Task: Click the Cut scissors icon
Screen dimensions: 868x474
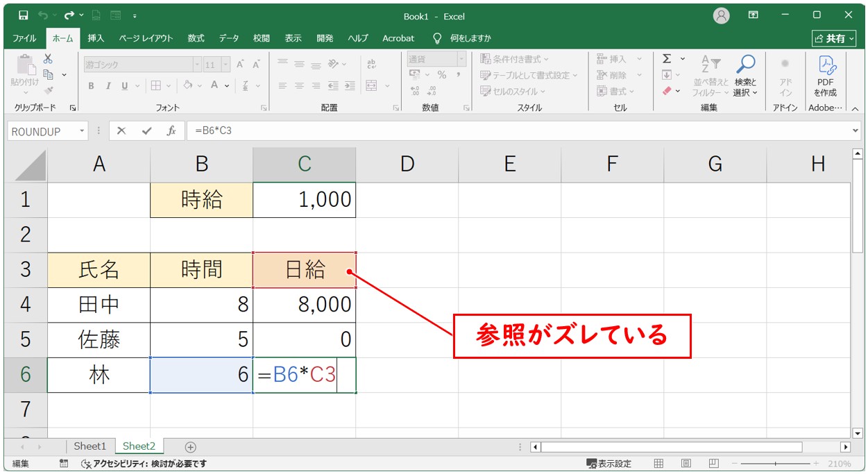Action: click(x=48, y=60)
